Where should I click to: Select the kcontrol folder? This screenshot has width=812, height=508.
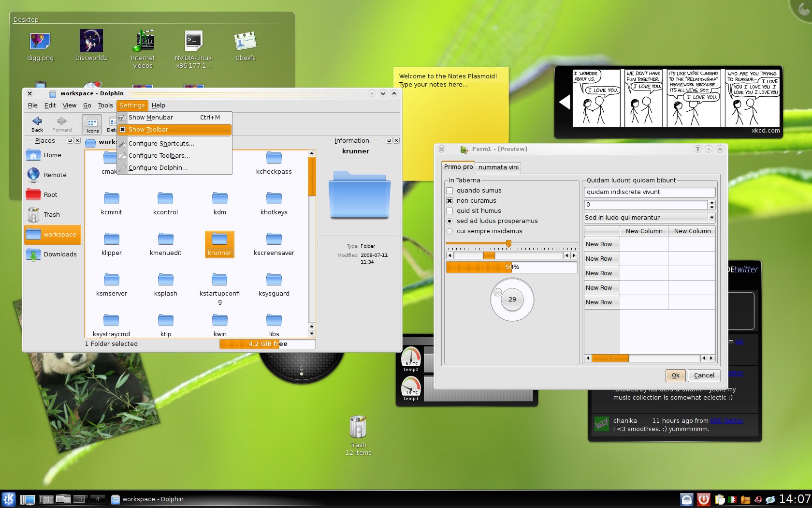pyautogui.click(x=165, y=204)
